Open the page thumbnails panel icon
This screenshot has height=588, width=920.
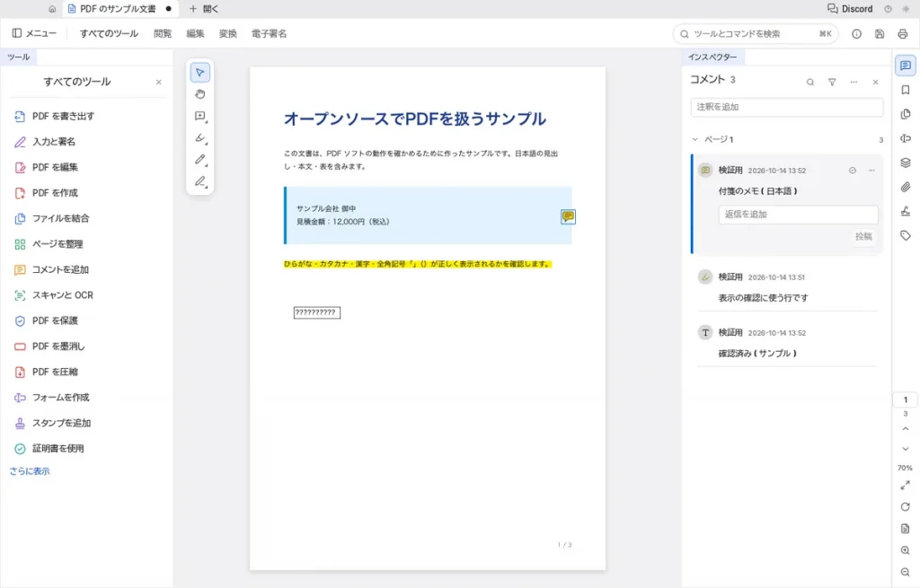coord(906,114)
